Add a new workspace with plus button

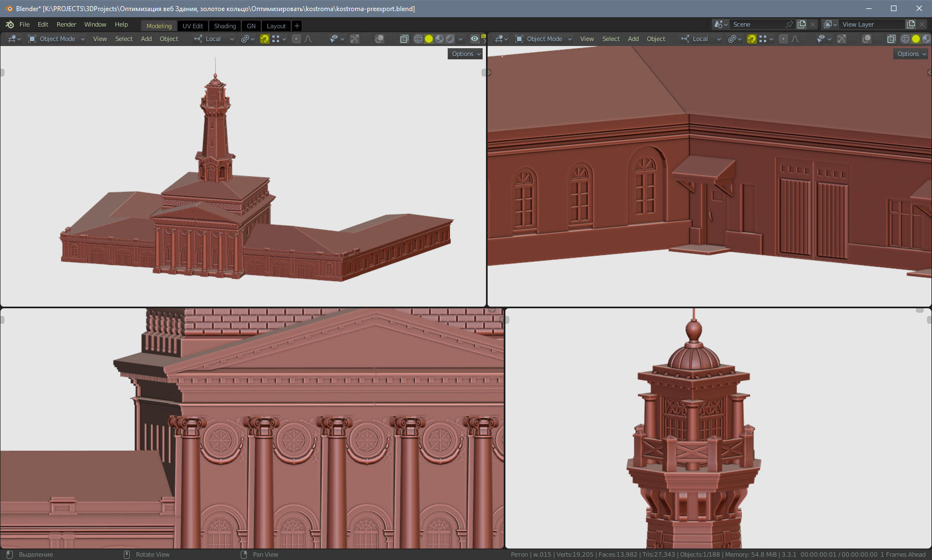tap(297, 26)
